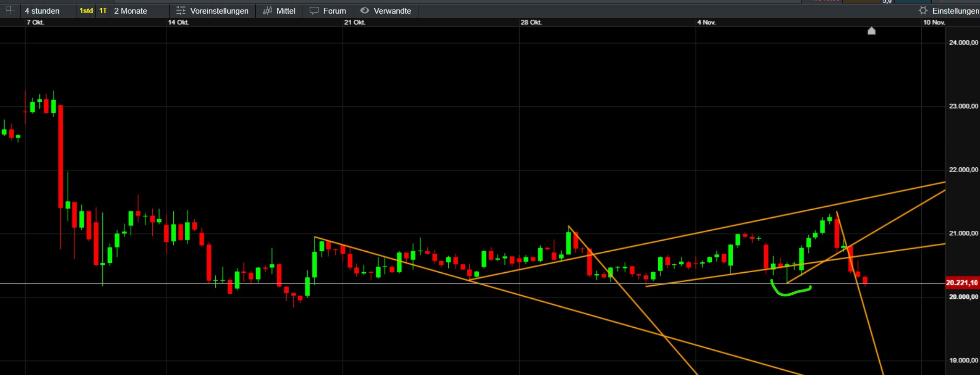Open the Mittel chart type menu
Image resolution: width=980 pixels, height=375 pixels.
[x=279, y=10]
